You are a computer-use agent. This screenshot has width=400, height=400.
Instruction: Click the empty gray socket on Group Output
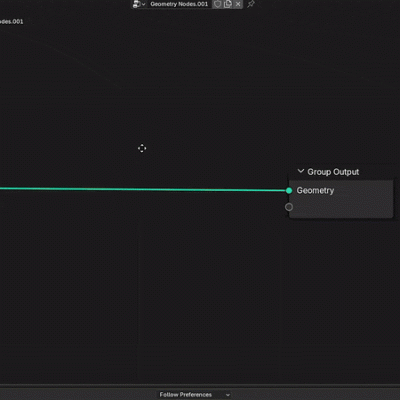click(289, 207)
